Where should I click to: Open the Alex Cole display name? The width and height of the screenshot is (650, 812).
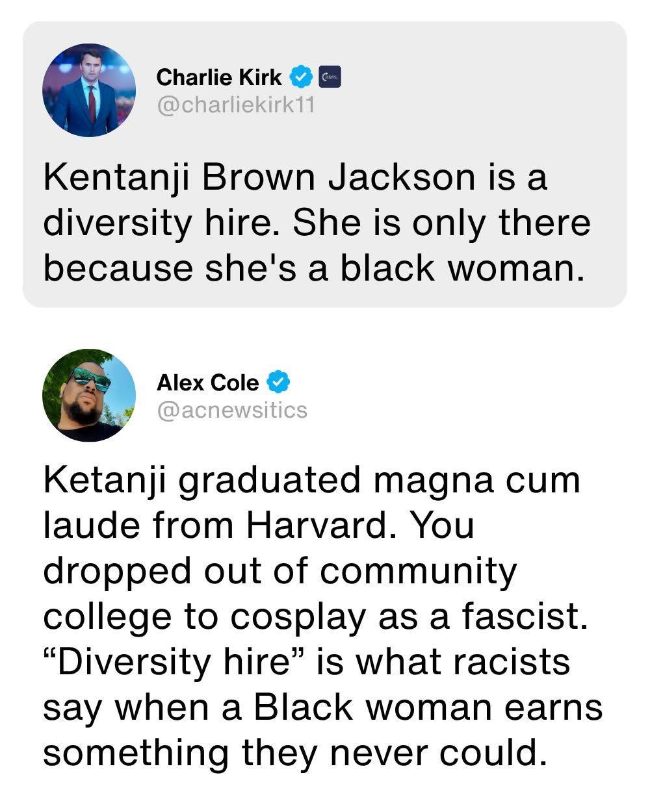tap(207, 383)
